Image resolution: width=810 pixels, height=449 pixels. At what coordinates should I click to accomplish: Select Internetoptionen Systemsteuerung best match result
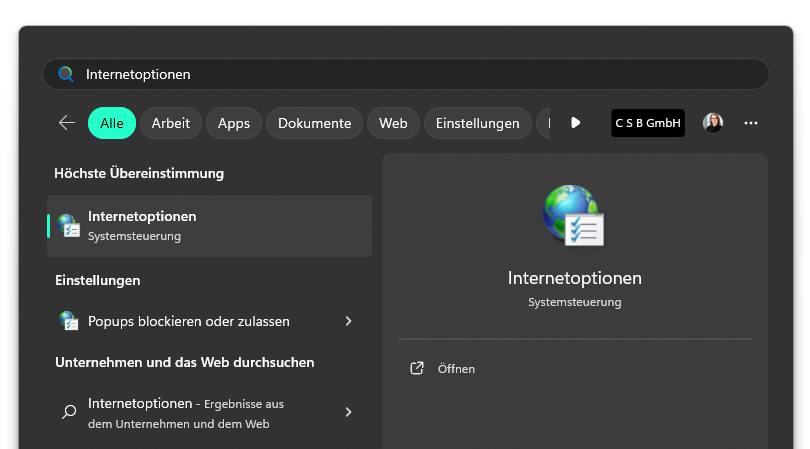click(x=209, y=226)
